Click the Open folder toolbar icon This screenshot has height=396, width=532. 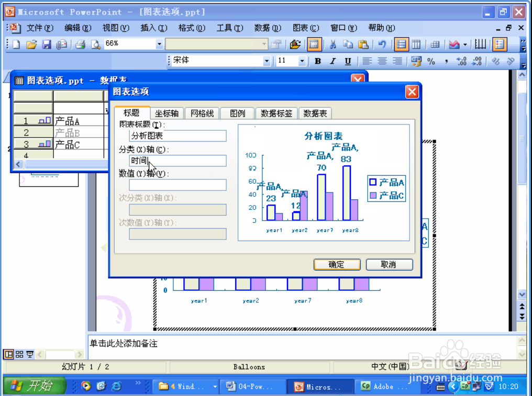[31, 44]
